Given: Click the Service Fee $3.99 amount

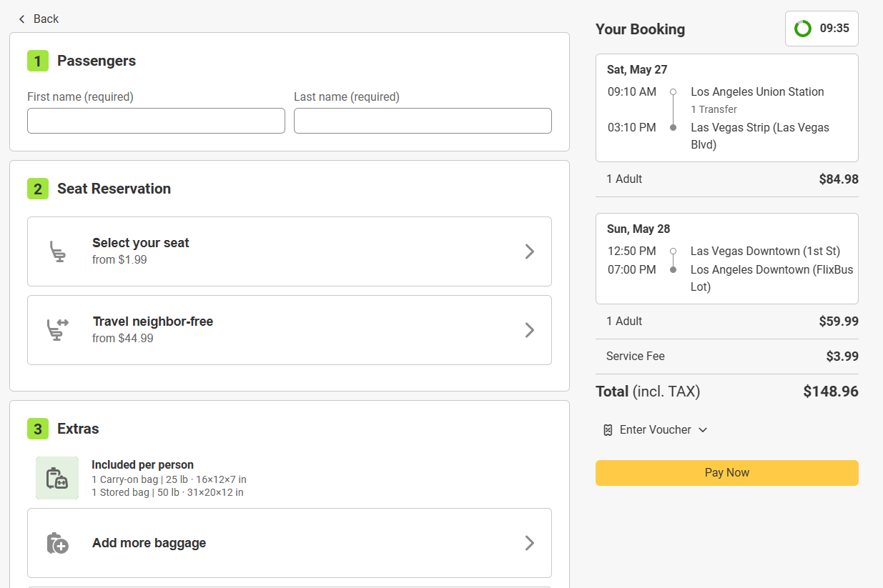Looking at the screenshot, I should [x=842, y=357].
